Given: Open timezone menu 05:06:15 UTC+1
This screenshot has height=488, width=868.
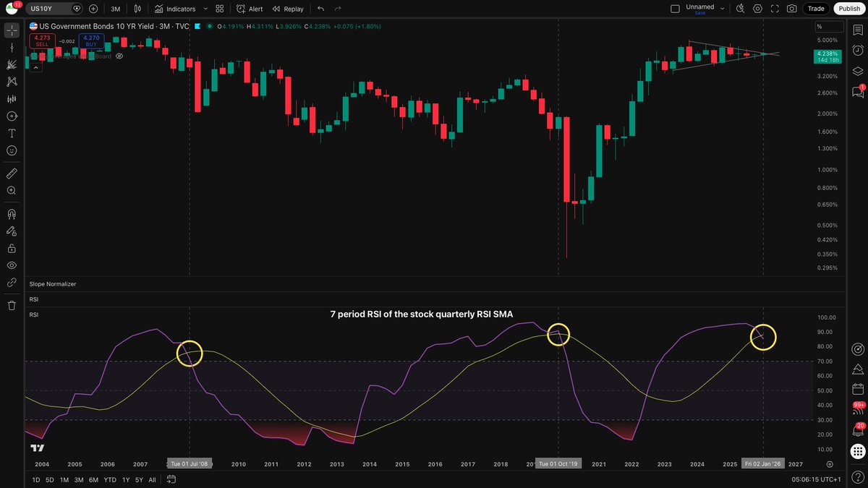Looking at the screenshot, I should pyautogui.click(x=816, y=480).
